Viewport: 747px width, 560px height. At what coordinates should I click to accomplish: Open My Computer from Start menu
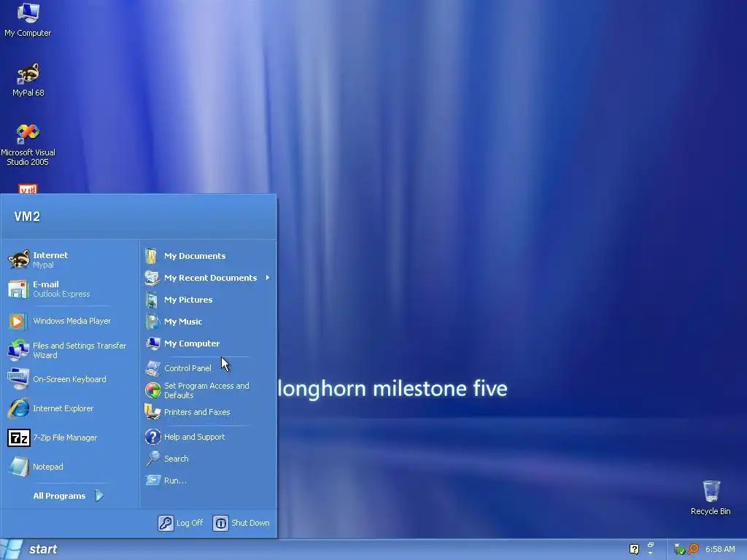[208, 343]
